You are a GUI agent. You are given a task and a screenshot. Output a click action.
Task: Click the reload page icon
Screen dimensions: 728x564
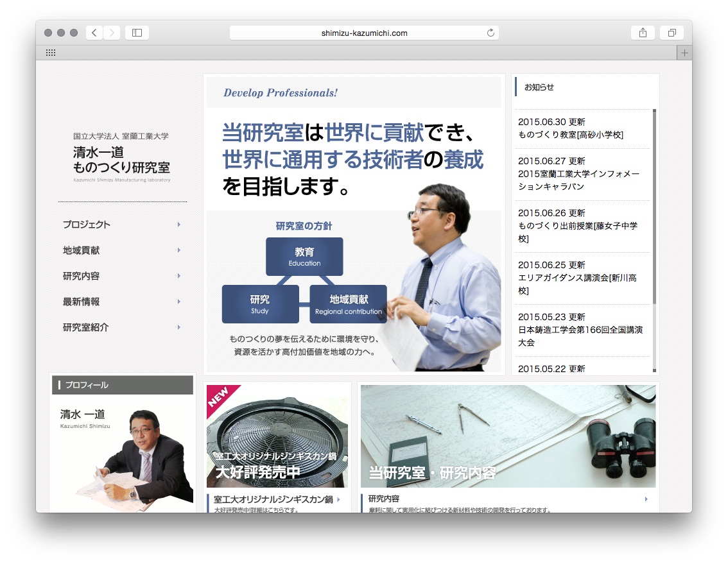pos(491,33)
